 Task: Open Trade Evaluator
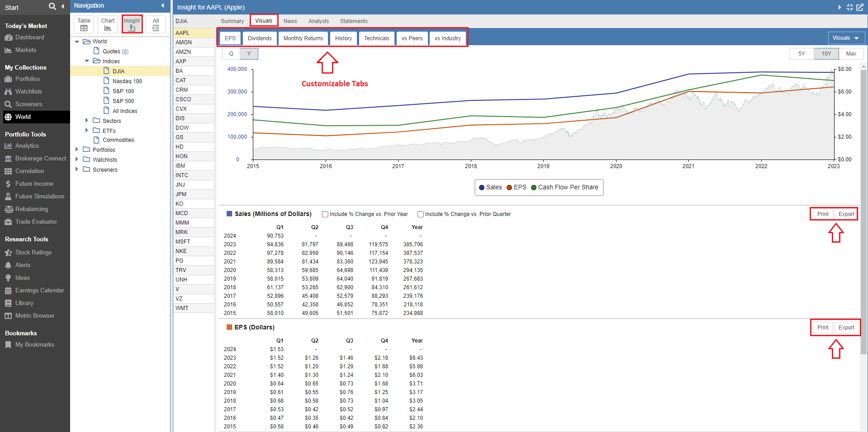pos(36,222)
